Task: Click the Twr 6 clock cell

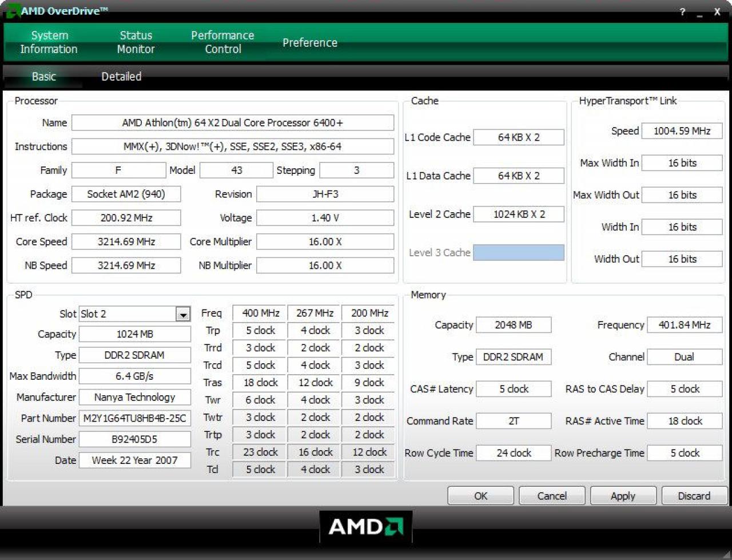Action: click(x=260, y=400)
